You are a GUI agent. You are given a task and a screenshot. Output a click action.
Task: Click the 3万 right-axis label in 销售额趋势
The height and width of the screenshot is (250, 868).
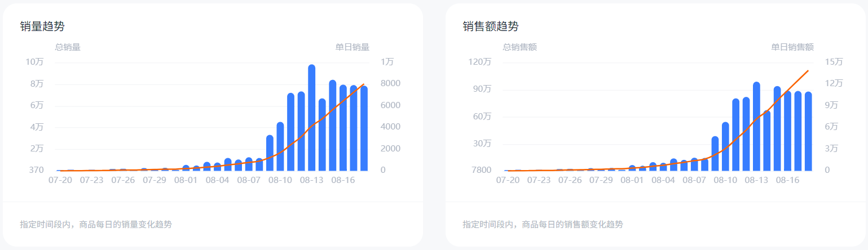832,149
